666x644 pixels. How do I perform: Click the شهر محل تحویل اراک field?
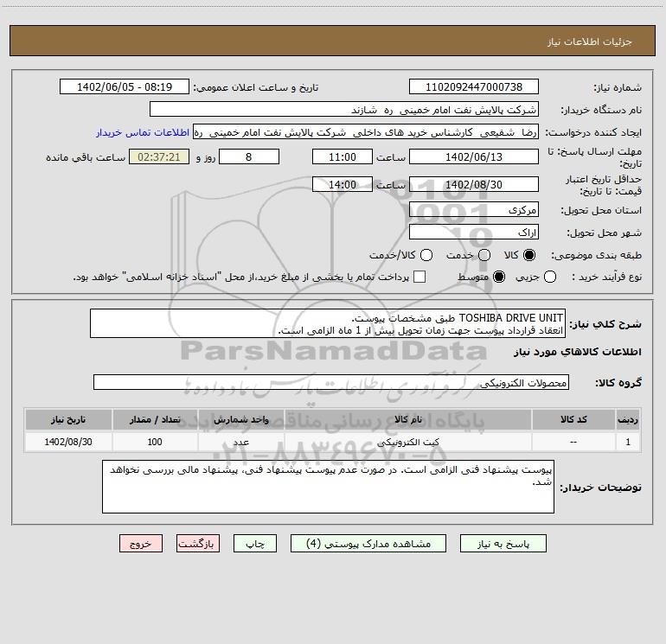[474, 233]
